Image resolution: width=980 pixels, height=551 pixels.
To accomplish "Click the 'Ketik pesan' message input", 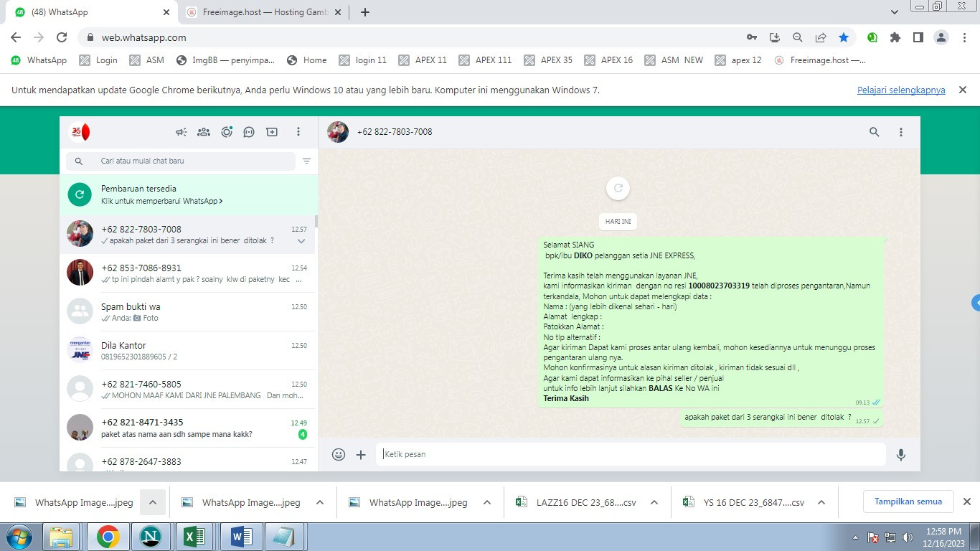I will [631, 454].
